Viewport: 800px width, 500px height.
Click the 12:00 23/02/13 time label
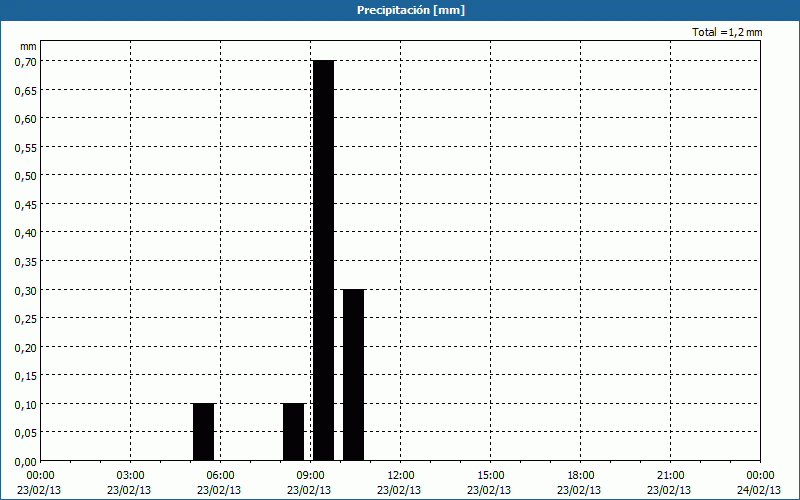click(x=399, y=483)
